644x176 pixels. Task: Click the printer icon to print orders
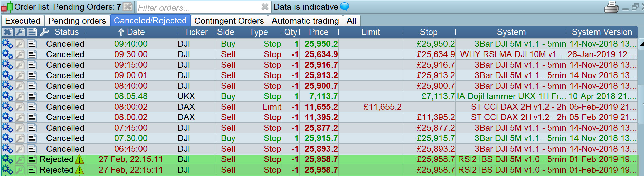click(611, 7)
